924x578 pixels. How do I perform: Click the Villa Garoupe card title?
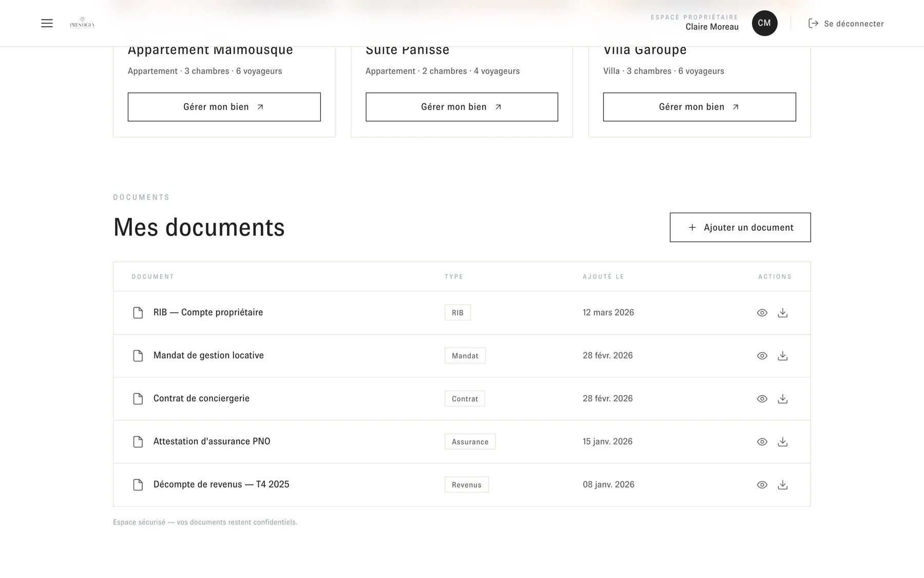click(x=645, y=50)
